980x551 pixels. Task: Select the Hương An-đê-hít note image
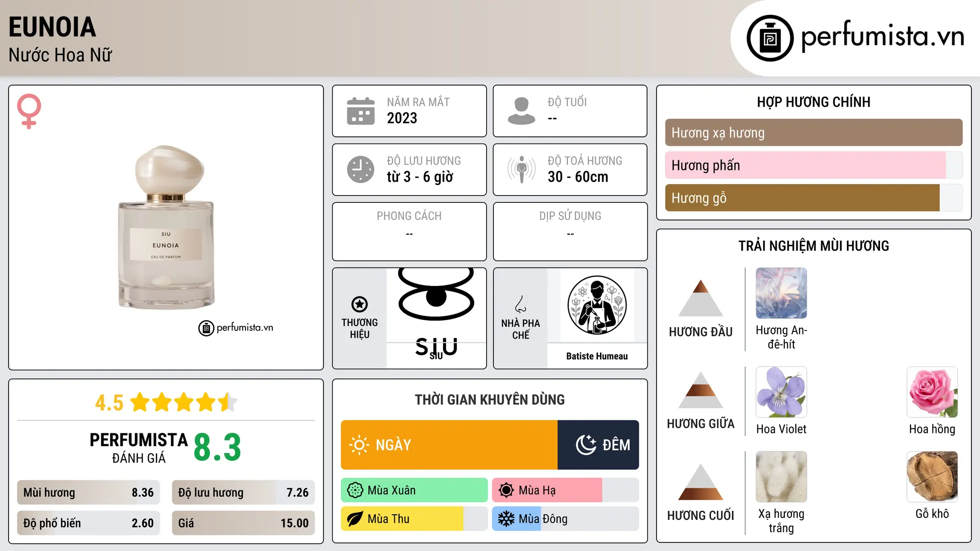(x=781, y=293)
